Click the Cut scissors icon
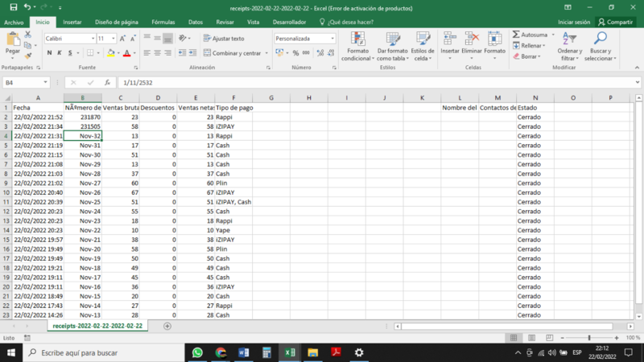Screen dimensions: 644x362 point(30,35)
